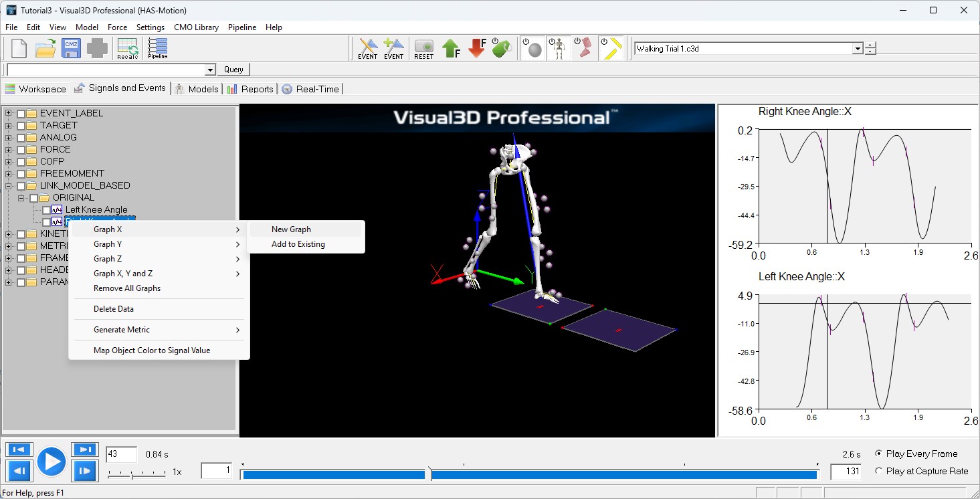Jump to last frame button
Image resolution: width=980 pixels, height=499 pixels.
[84, 450]
